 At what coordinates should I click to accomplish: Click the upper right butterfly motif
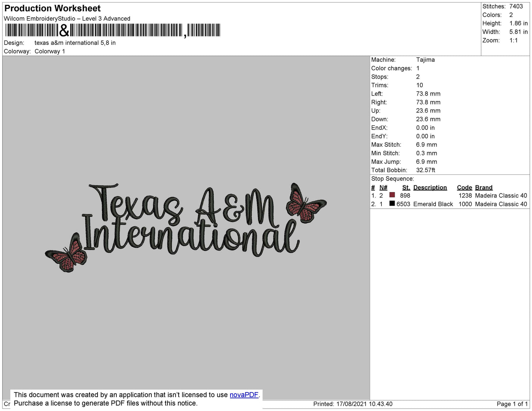tap(306, 203)
